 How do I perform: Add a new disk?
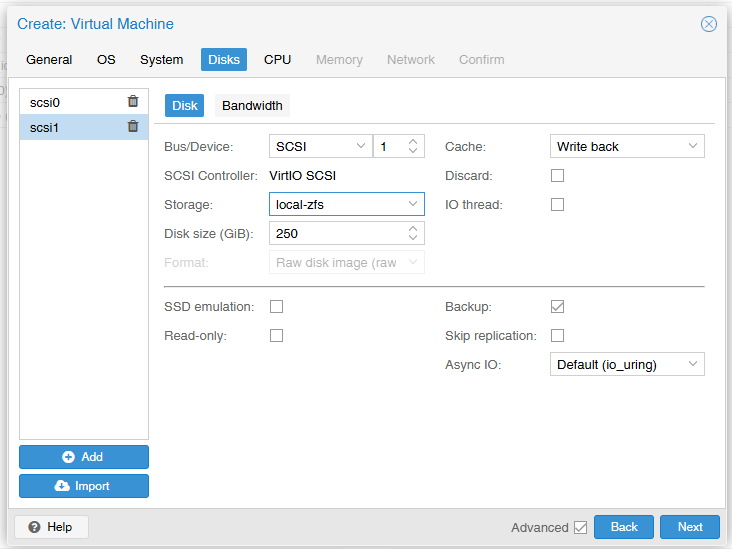point(84,457)
